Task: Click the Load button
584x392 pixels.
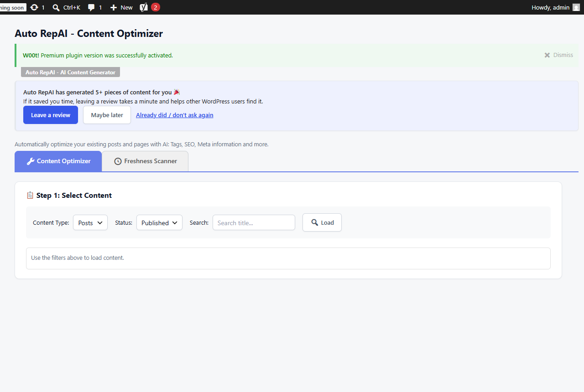Action: click(x=322, y=222)
